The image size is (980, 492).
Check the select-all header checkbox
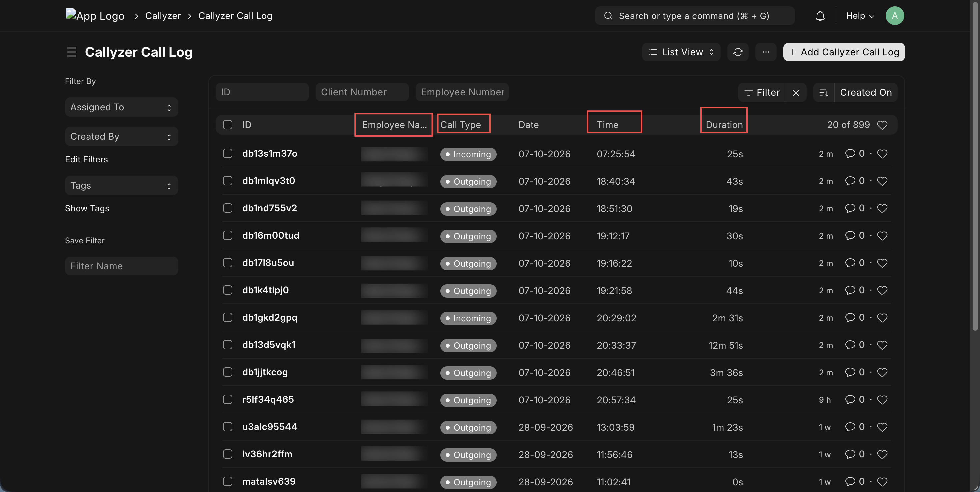click(227, 125)
